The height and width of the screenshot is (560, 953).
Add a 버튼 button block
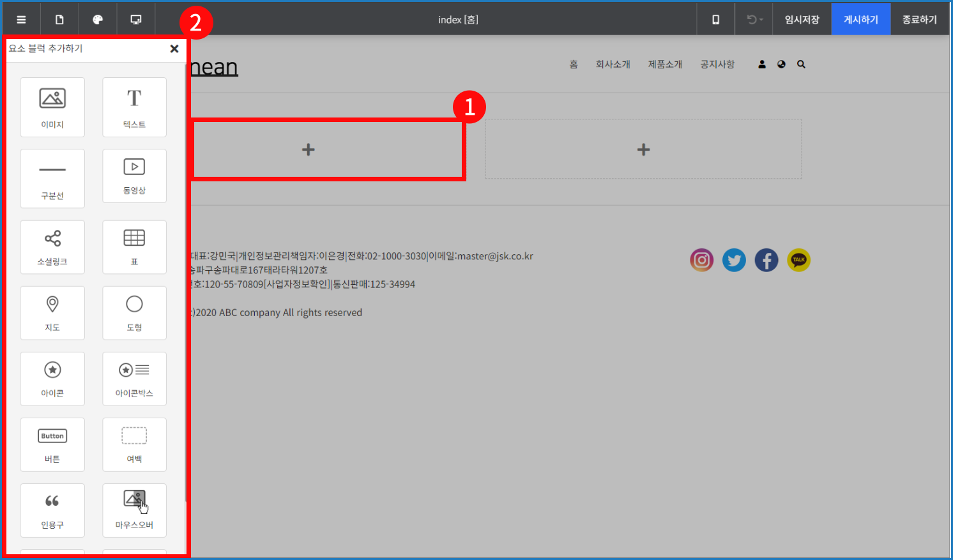point(52,444)
